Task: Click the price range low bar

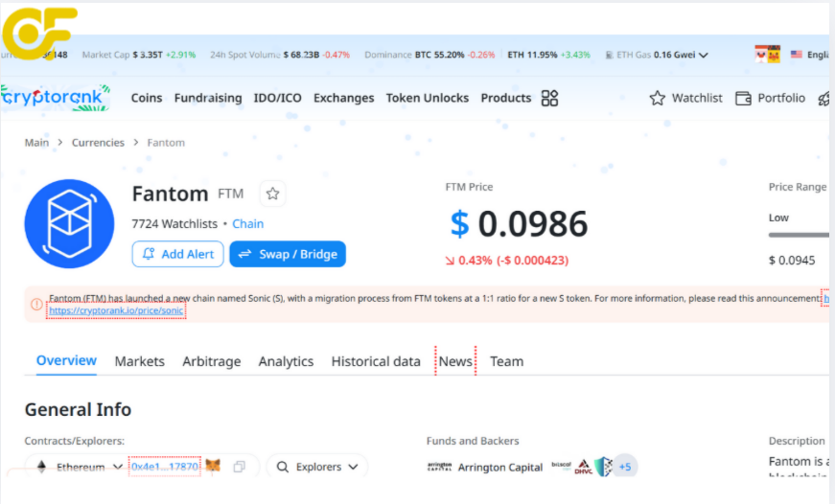Action: tap(799, 235)
